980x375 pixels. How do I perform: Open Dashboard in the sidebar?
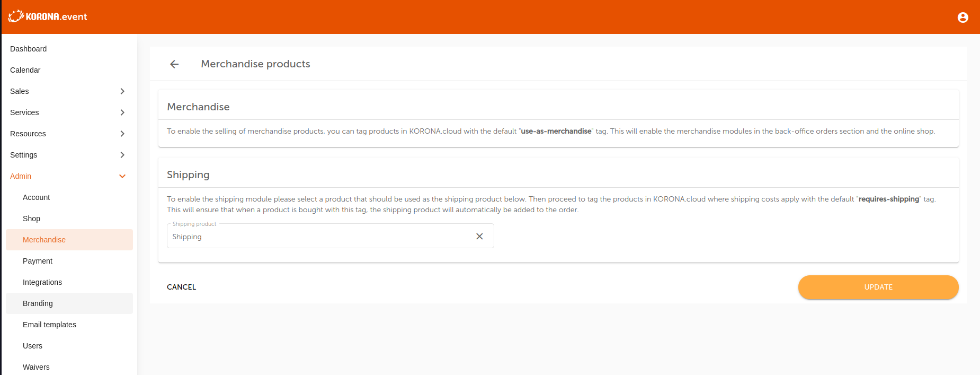point(69,49)
